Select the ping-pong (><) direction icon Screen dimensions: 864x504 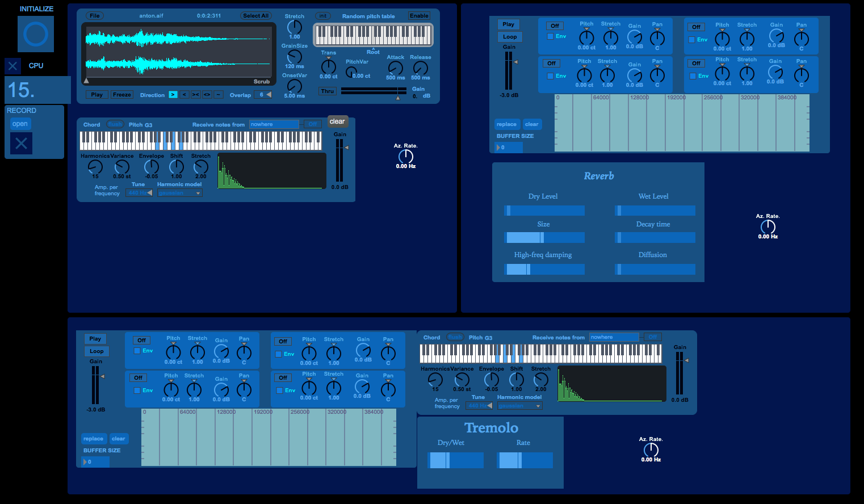(x=195, y=94)
